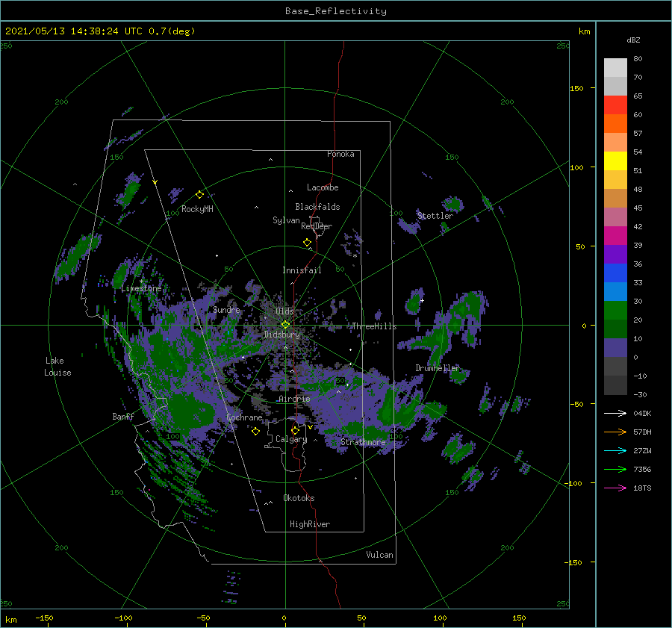This screenshot has width=672, height=628.
Task: Pick the red 65 dBZ swatch
Action: pyautogui.click(x=615, y=105)
